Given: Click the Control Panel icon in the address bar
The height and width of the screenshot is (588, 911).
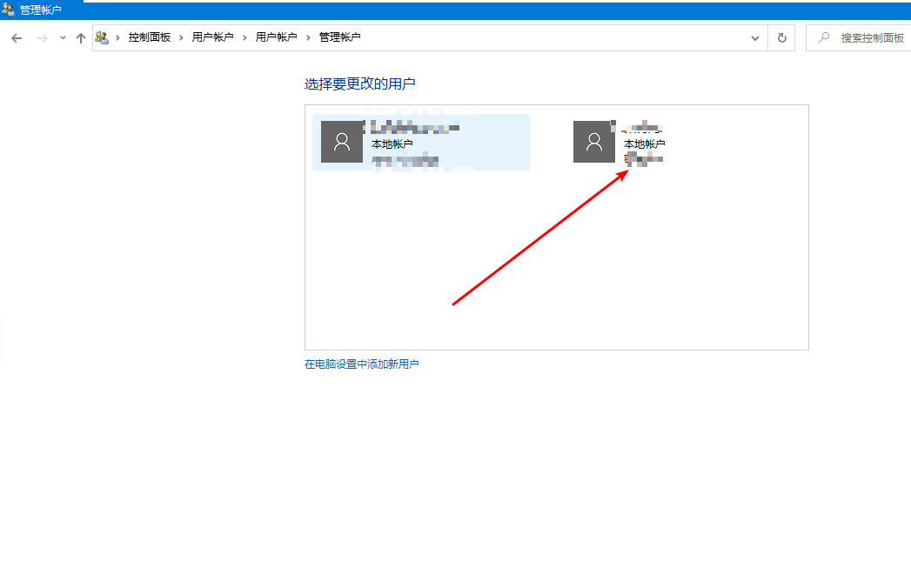Looking at the screenshot, I should (102, 37).
